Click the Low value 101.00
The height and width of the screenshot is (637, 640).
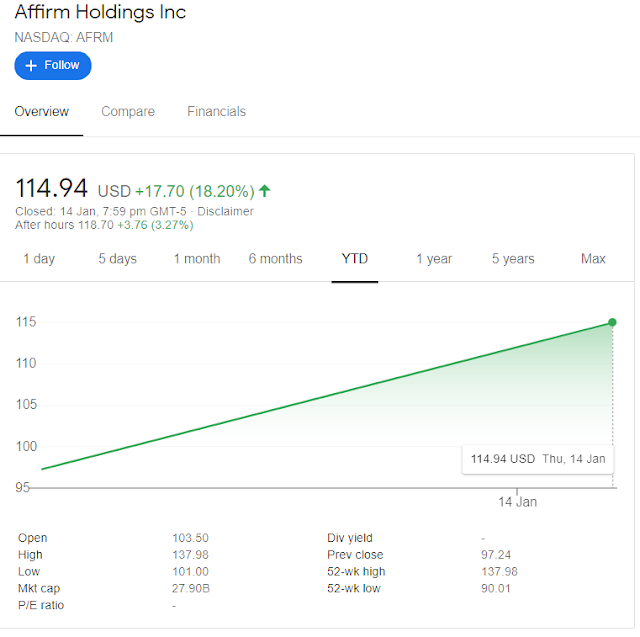[x=190, y=572]
